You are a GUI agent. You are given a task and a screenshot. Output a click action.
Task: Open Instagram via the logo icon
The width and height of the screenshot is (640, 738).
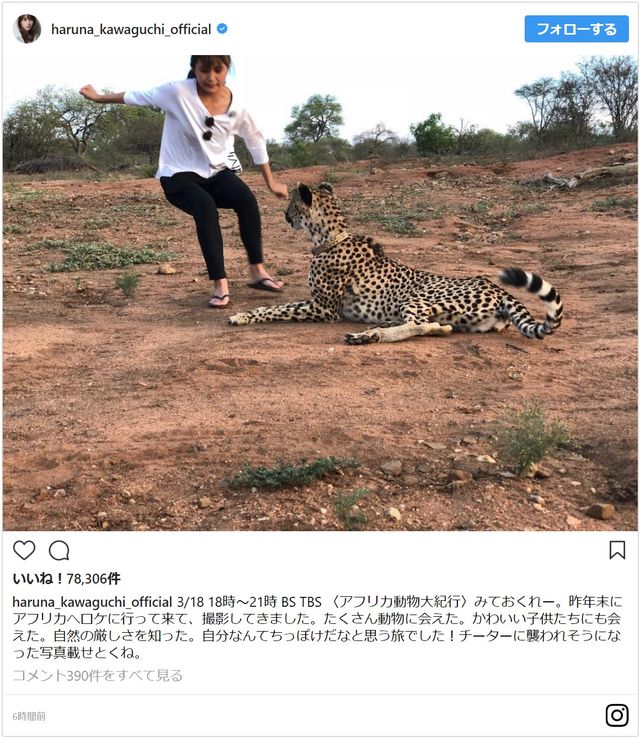coord(617,715)
